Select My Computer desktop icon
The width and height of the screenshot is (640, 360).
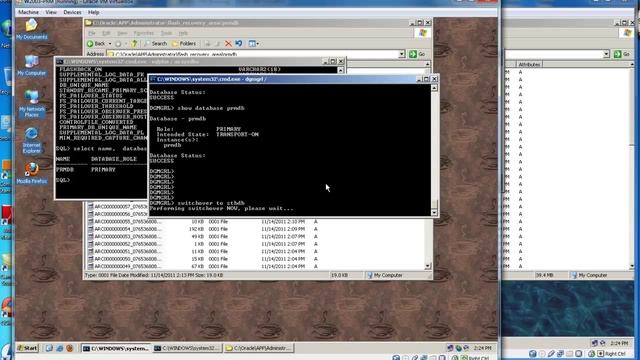(31, 65)
